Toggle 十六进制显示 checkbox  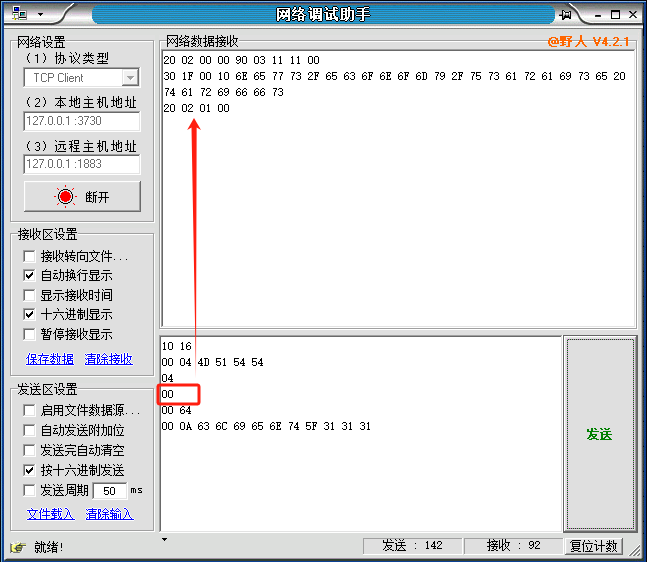click(29, 314)
